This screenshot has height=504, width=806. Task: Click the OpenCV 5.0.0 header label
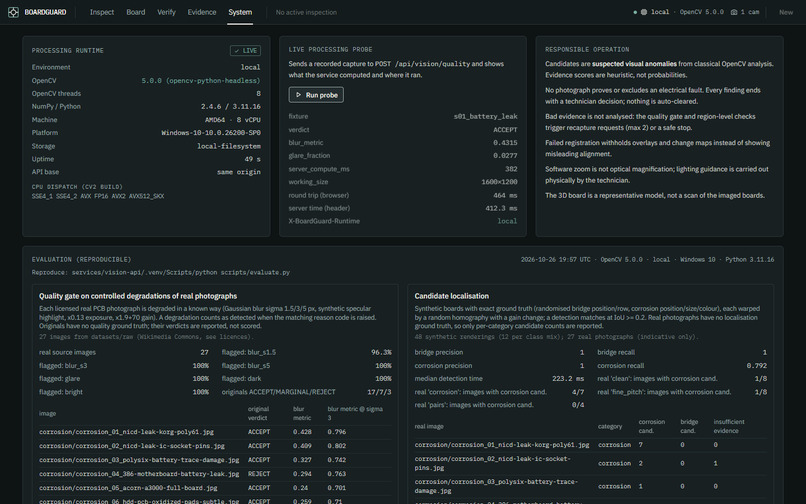[x=702, y=12]
